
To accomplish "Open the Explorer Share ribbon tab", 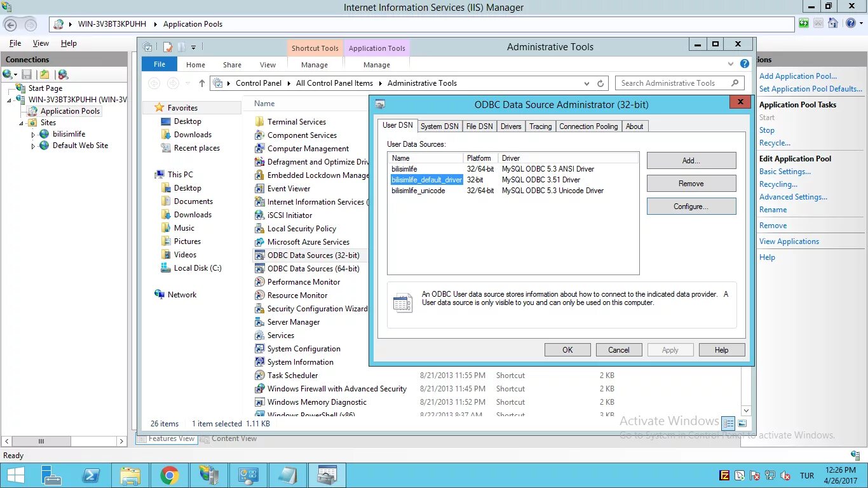I will 232,65.
